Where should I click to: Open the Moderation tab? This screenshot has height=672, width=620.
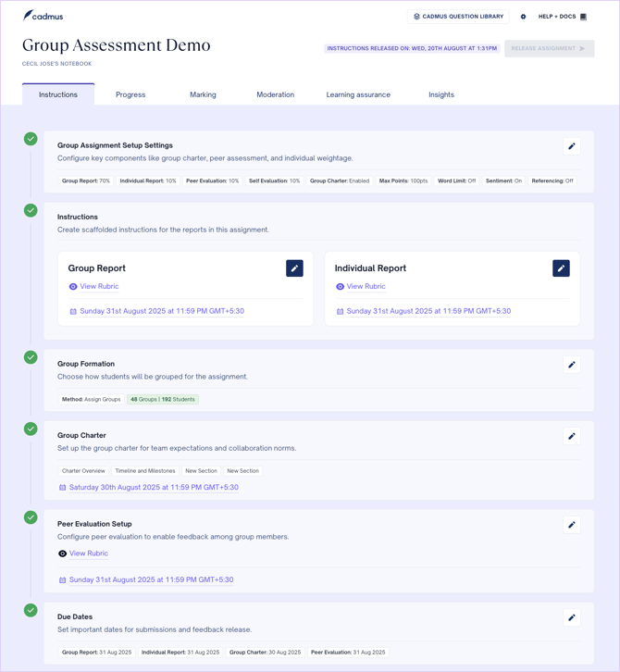[x=275, y=94]
